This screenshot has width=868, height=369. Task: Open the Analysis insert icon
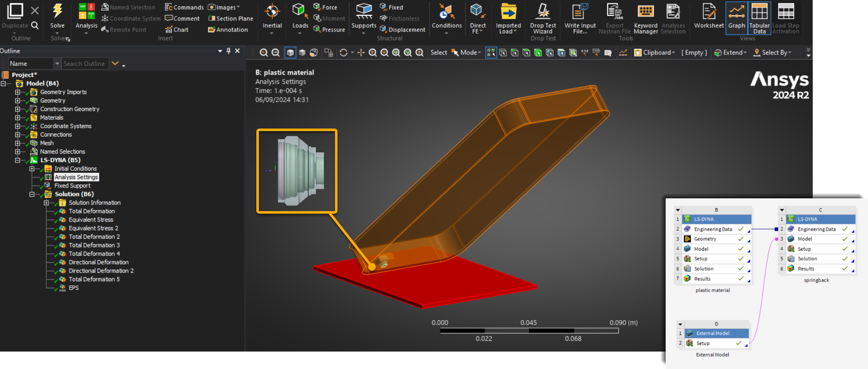(x=86, y=11)
